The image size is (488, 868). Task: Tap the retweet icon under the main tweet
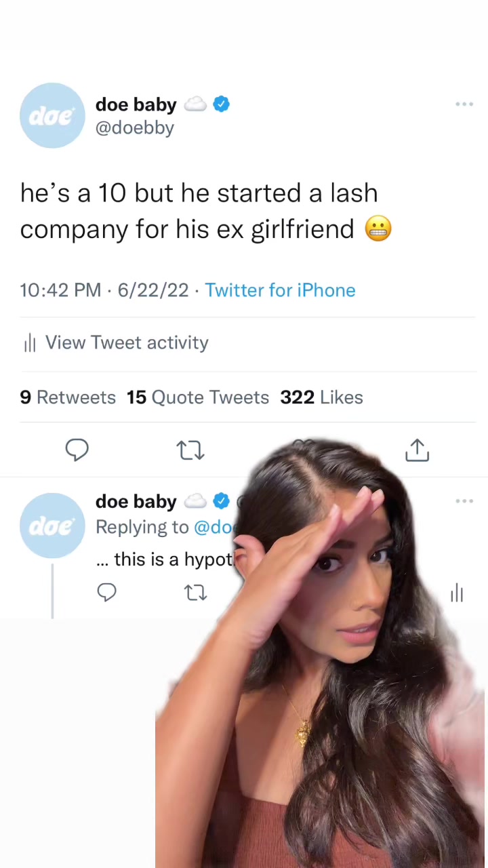(x=190, y=450)
